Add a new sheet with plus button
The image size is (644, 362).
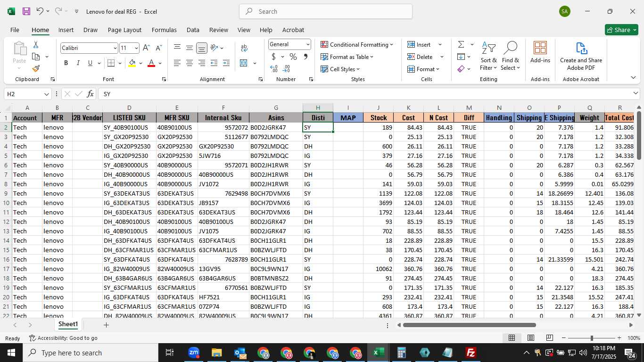(106, 325)
